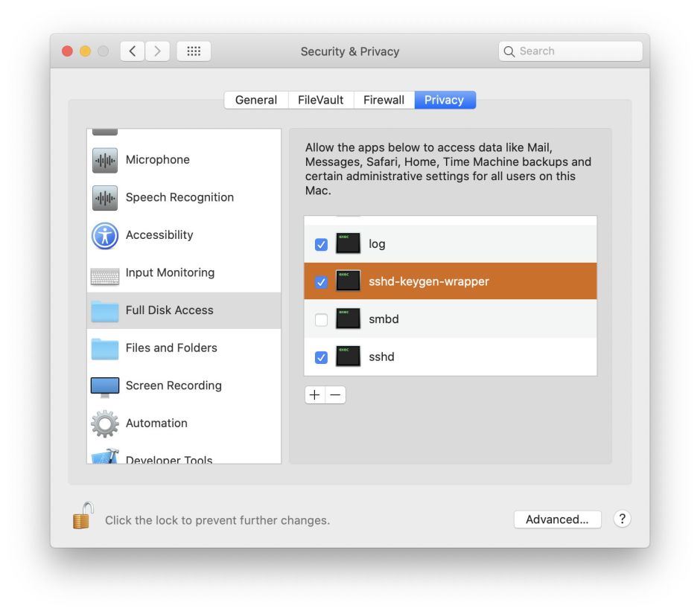Open the Firewall tab
The width and height of the screenshot is (700, 614).
tap(384, 100)
